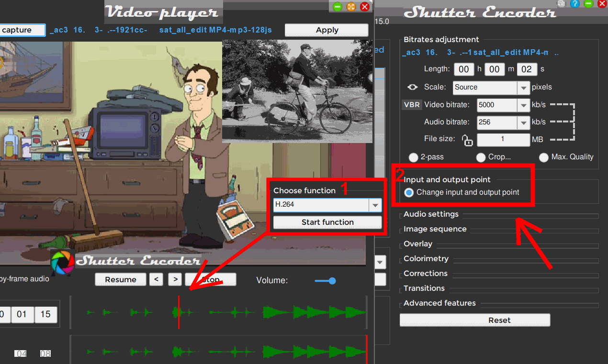Toggle fullscreen in Video player window
This screenshot has height=364, width=608.
pyautogui.click(x=351, y=7)
